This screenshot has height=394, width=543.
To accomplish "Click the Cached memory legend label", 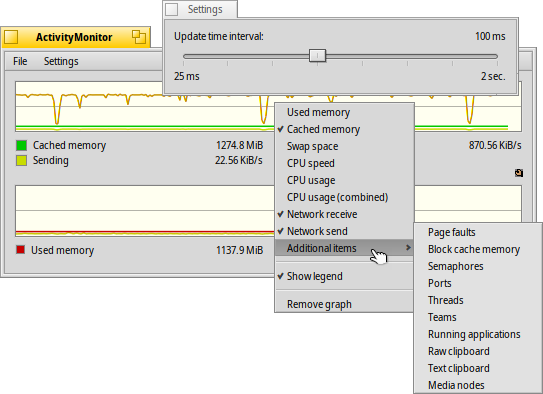I will click(69, 145).
